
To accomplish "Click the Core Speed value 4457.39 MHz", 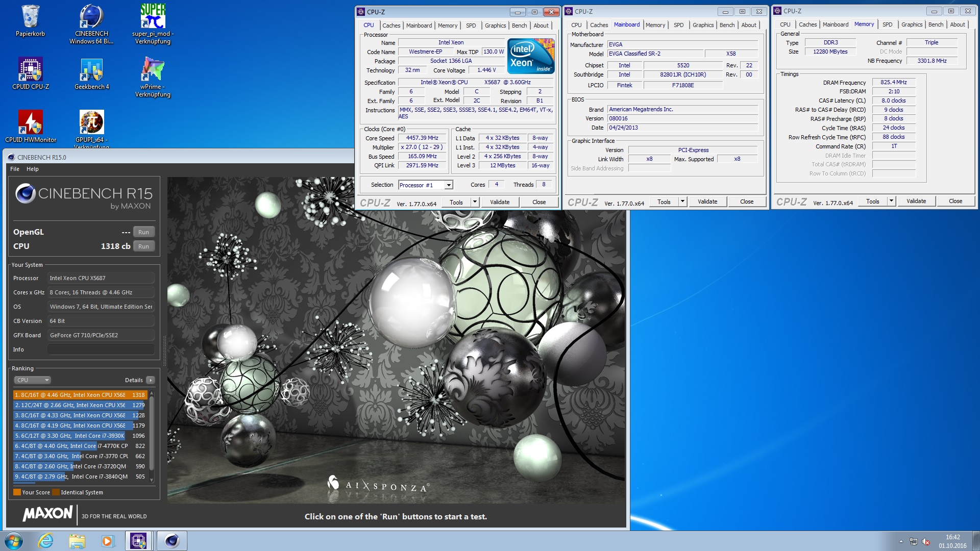I will click(422, 138).
